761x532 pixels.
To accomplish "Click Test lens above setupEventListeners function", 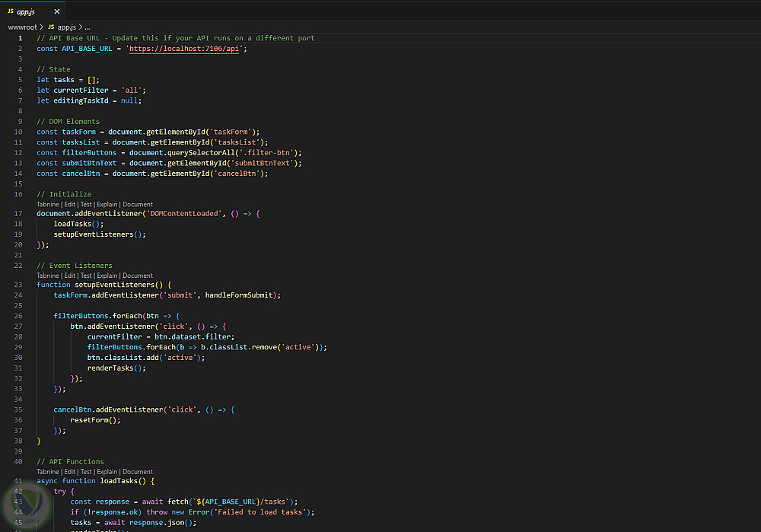I will click(86, 276).
